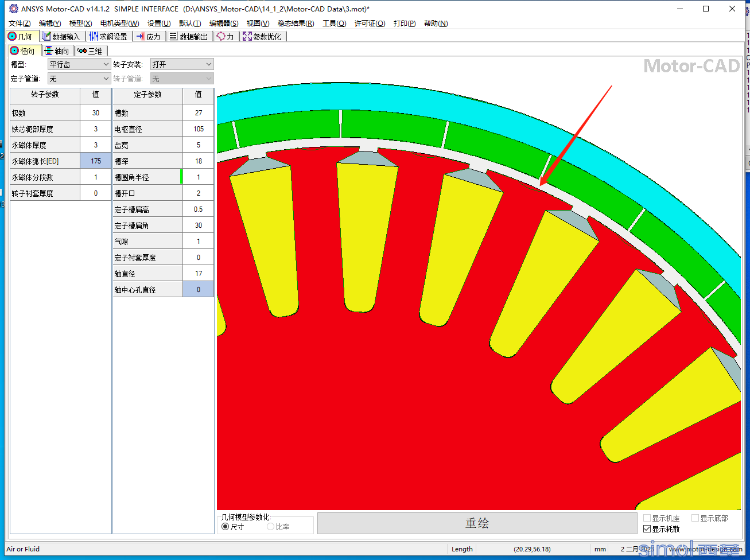Open the 默认(T) menu
Image resolution: width=750 pixels, height=560 pixels.
[190, 23]
